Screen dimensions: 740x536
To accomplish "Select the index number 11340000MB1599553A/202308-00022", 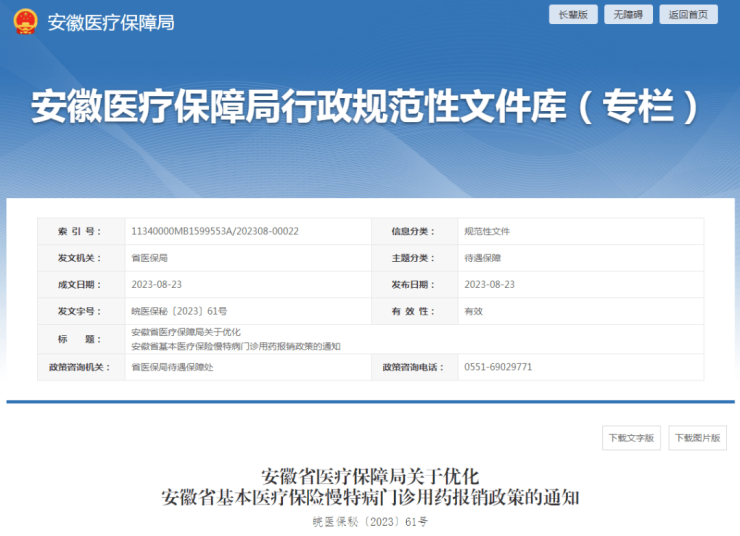I will 215,231.
